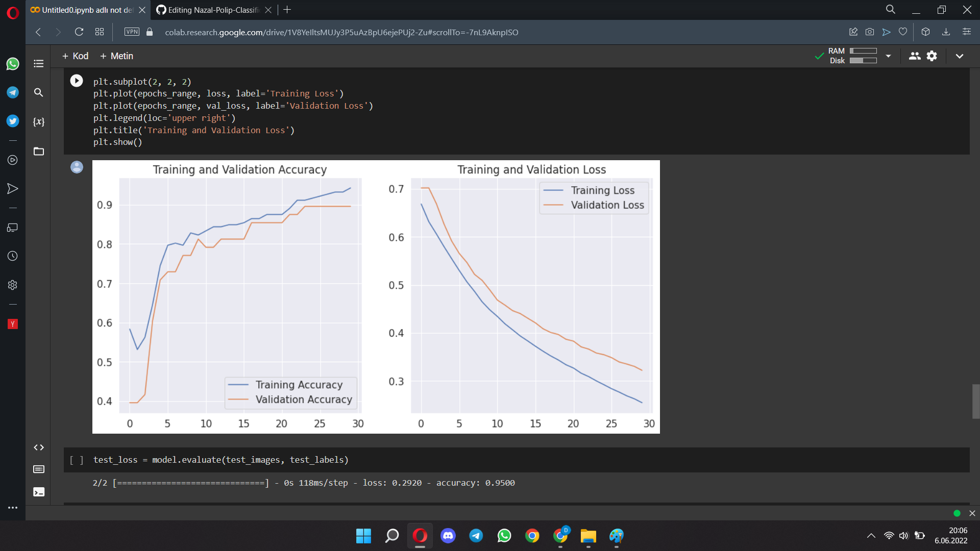Screen dimensions: 980x551
Task: Open the share notebook icon
Action: pos(914,56)
